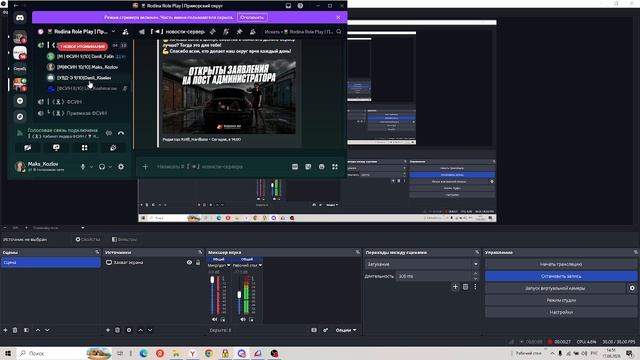Open activities grid icon in voice panel
The height and width of the screenshot is (360, 640).
[84, 148]
